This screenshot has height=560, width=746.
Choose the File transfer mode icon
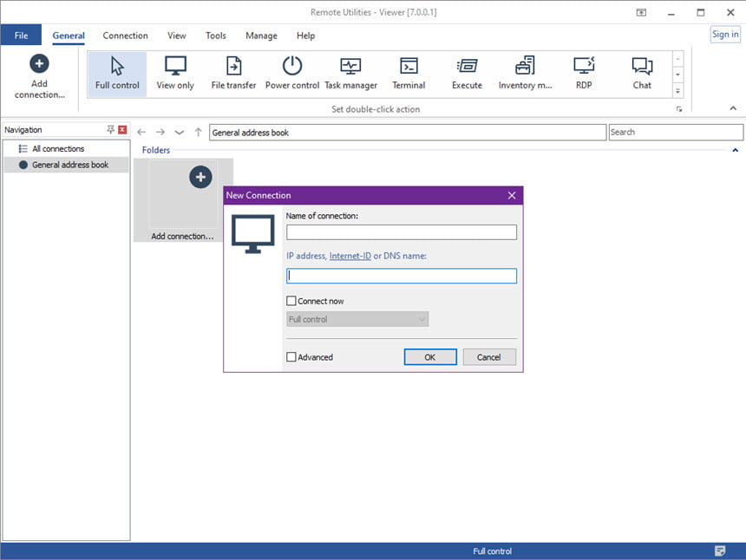pos(233,66)
